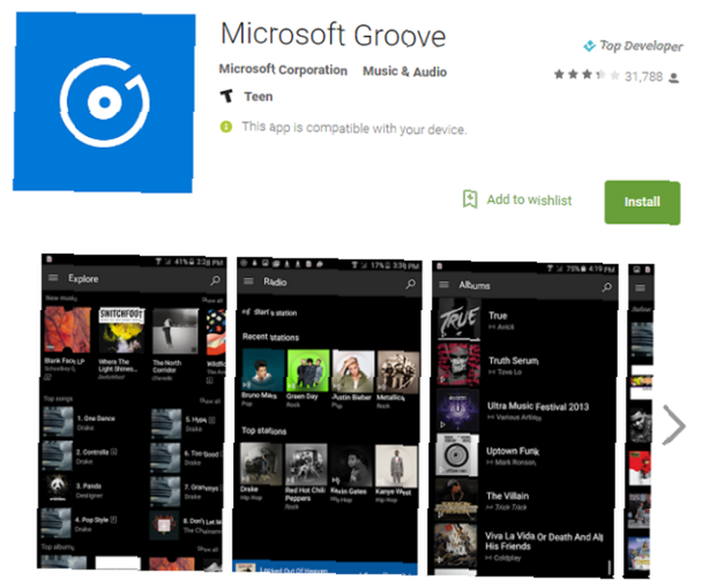
Task: Click the wishlist bookmark icon
Action: click(470, 199)
